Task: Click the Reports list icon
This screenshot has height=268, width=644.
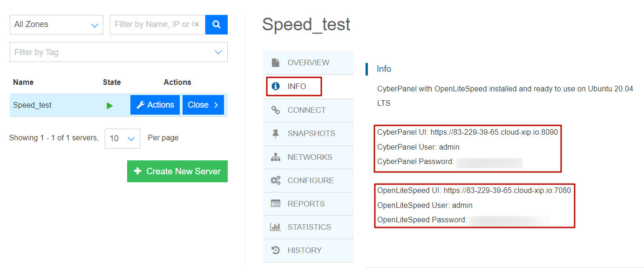Action: click(x=276, y=204)
